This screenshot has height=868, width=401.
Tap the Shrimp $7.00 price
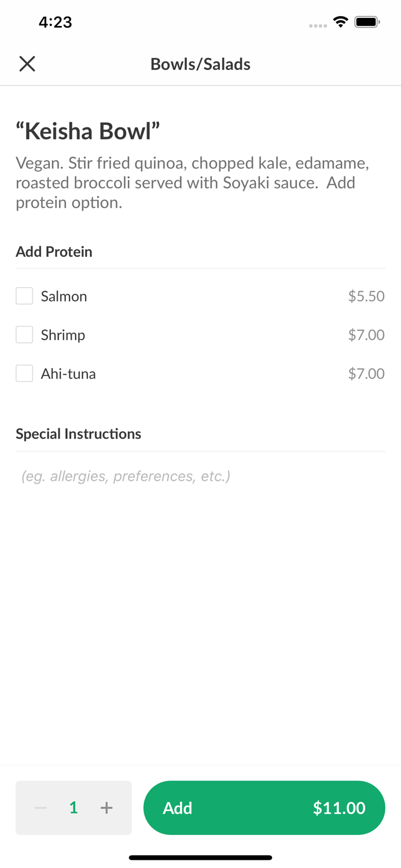(366, 334)
